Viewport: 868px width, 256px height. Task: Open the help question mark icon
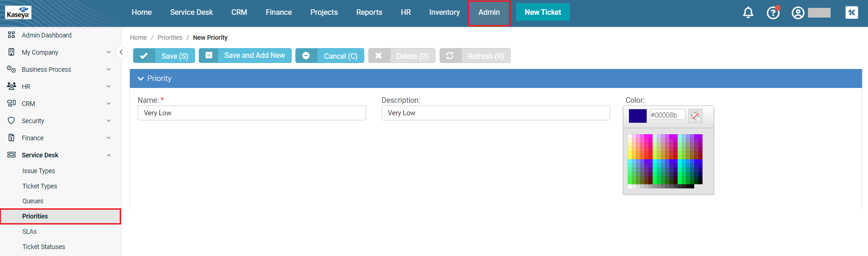click(773, 12)
